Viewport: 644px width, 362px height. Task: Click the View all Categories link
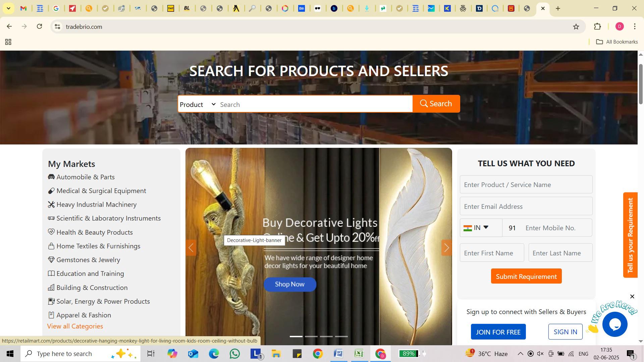(75, 326)
